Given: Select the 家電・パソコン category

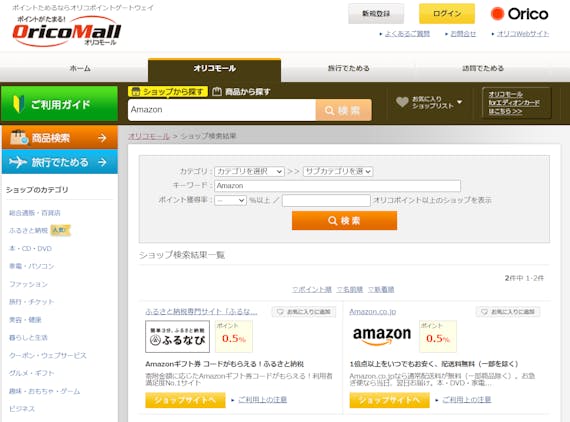Looking at the screenshot, I should tap(32, 266).
